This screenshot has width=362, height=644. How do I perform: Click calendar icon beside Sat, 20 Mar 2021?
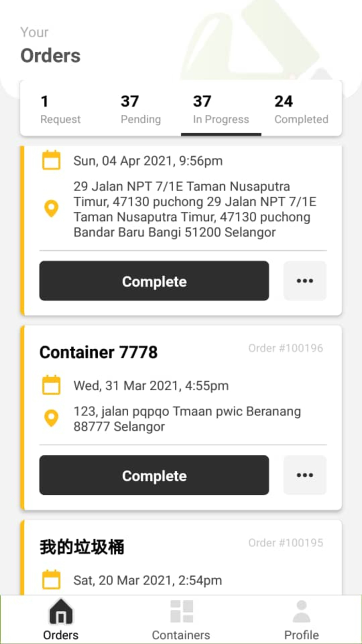(51, 580)
